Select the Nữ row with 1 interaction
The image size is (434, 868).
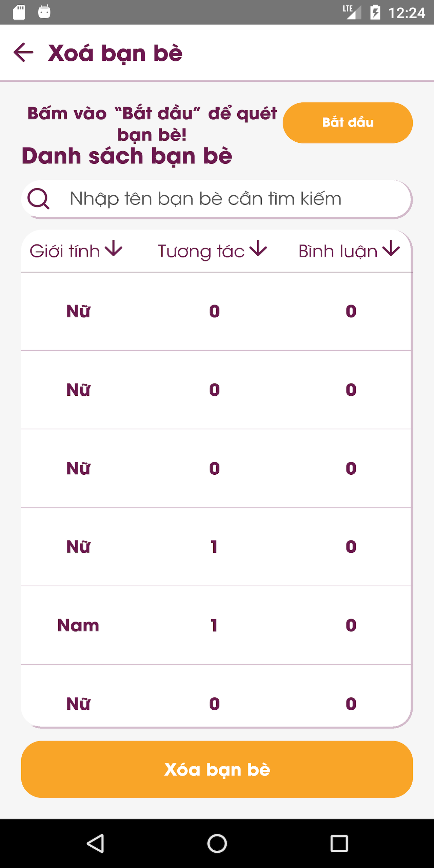216,547
